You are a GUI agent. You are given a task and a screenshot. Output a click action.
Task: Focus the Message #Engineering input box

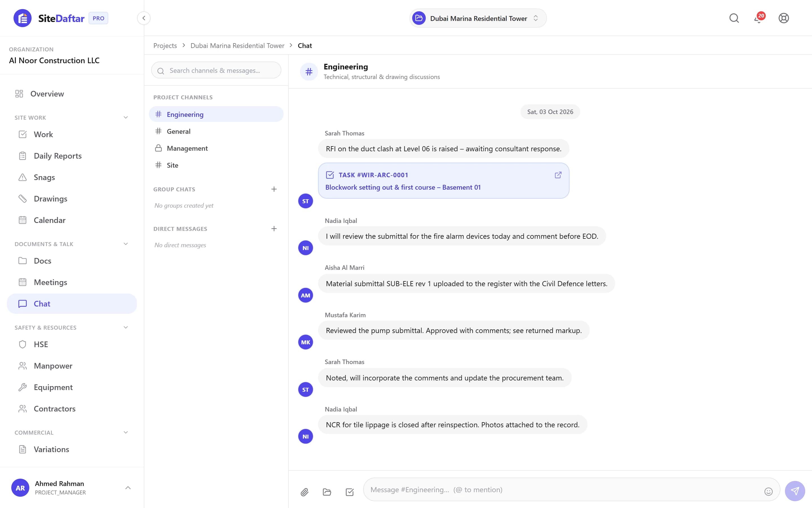[x=571, y=490]
